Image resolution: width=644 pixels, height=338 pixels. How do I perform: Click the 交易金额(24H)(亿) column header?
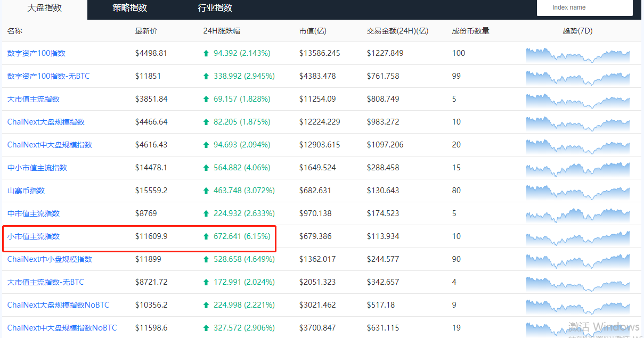397,31
